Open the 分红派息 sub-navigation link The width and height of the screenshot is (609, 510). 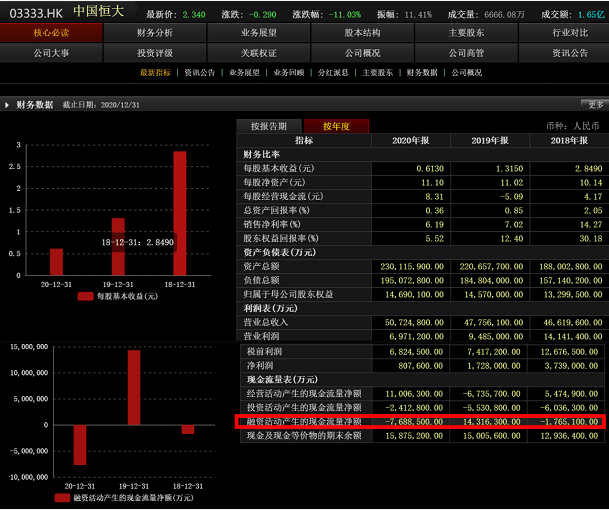(x=333, y=73)
